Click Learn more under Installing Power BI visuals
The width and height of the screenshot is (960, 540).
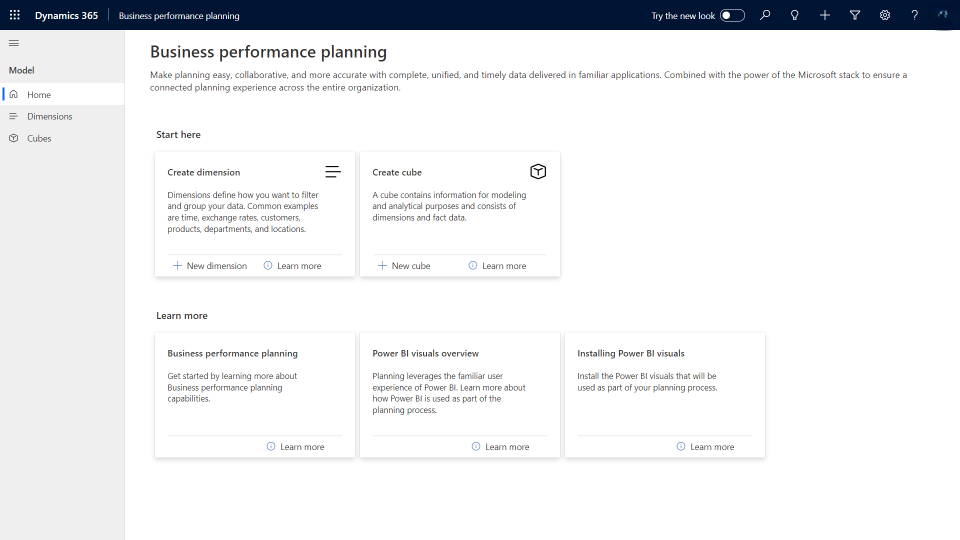pos(706,447)
